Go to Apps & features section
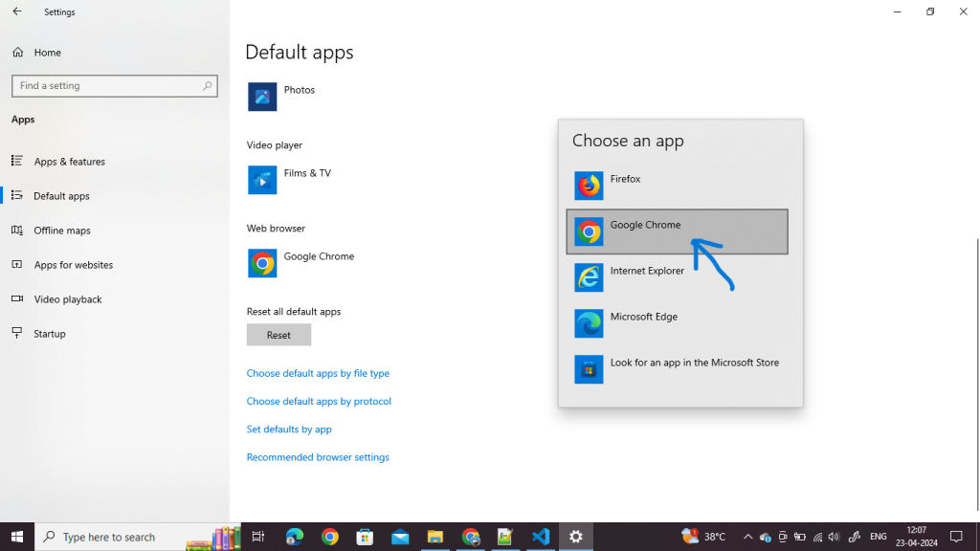Image resolution: width=980 pixels, height=551 pixels. point(69,162)
